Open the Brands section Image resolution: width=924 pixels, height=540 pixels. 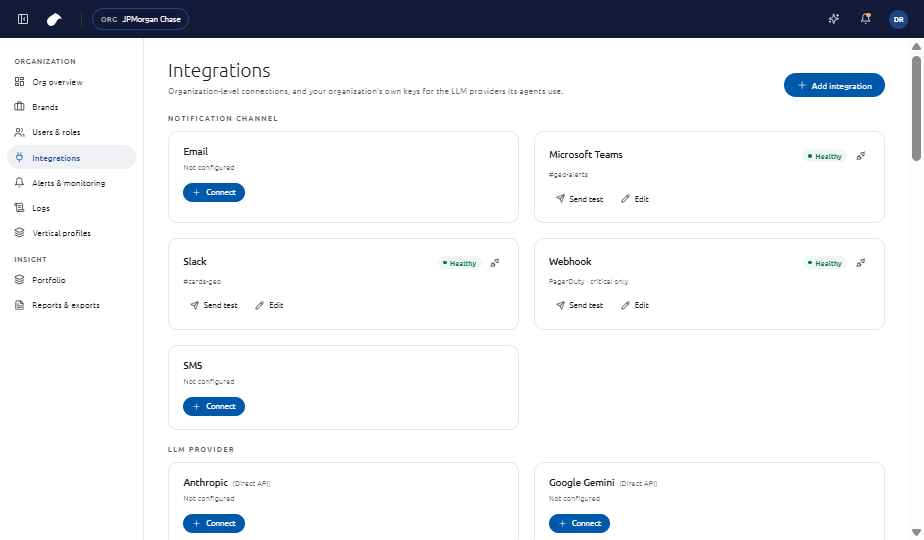coord(72,107)
